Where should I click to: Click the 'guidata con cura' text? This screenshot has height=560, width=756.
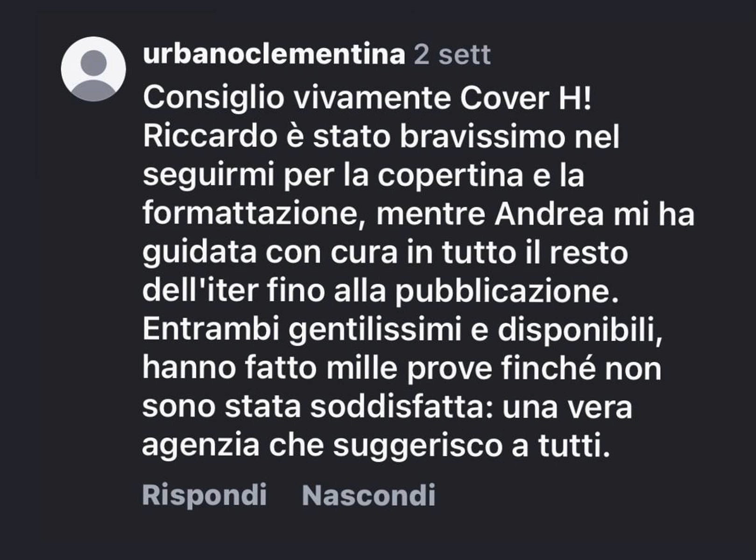pos(270,253)
